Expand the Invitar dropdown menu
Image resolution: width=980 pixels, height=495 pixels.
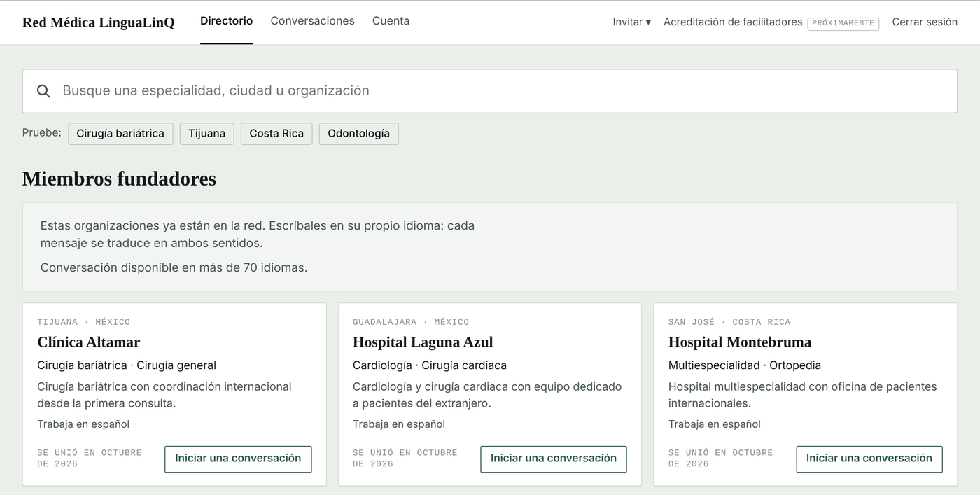631,22
